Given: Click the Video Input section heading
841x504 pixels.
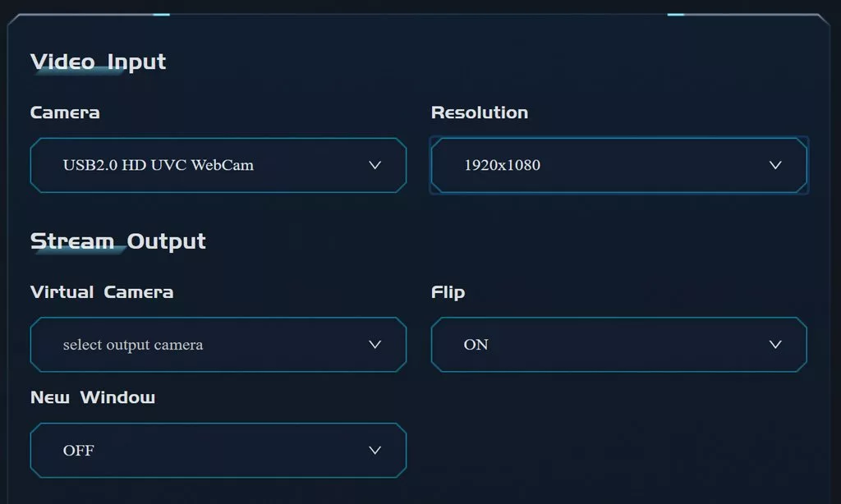Looking at the screenshot, I should [x=99, y=62].
